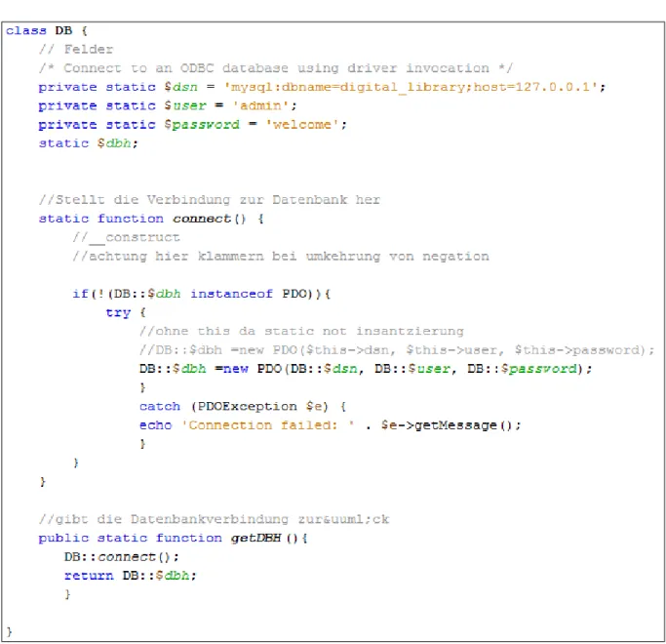Click the 'admin' string value

pyautogui.click(x=260, y=105)
